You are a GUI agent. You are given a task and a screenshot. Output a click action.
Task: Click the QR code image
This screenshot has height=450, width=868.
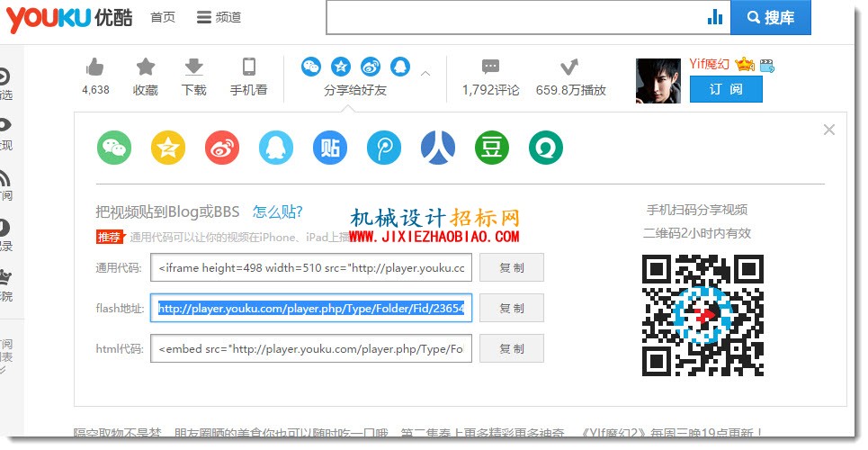tap(703, 315)
